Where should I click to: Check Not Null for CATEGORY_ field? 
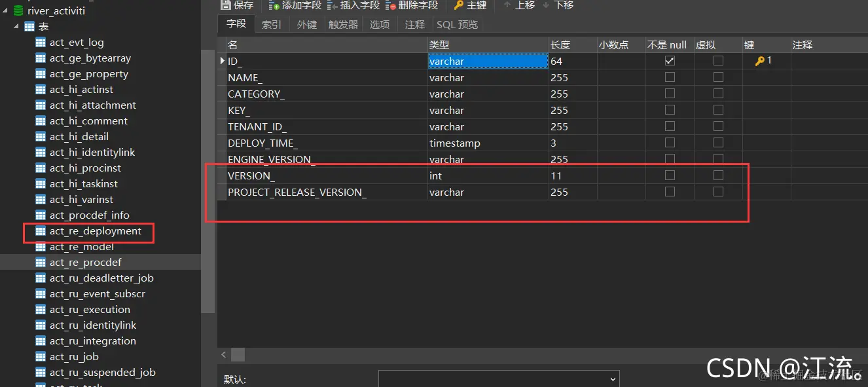[x=670, y=93]
